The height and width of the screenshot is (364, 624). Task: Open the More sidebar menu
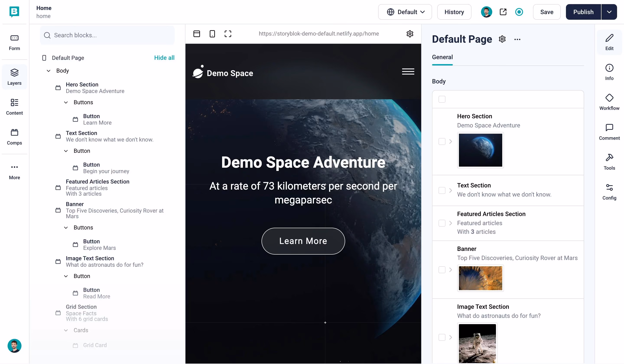point(14,172)
